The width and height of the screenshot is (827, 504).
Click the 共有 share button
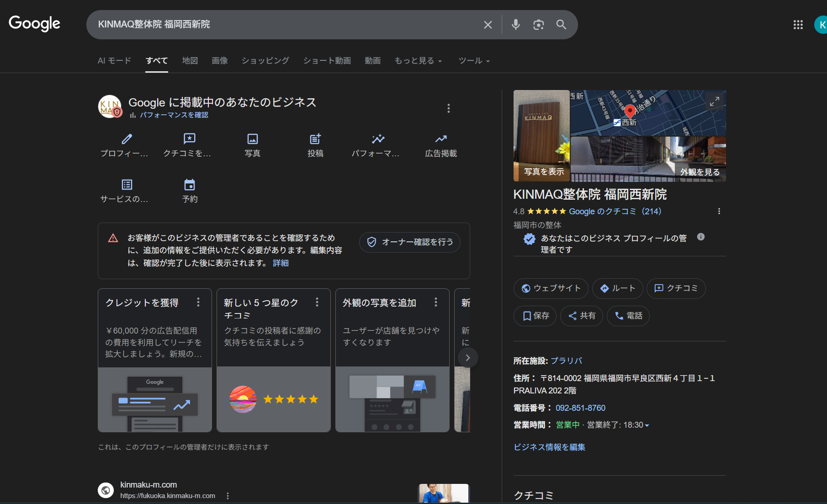coord(582,316)
